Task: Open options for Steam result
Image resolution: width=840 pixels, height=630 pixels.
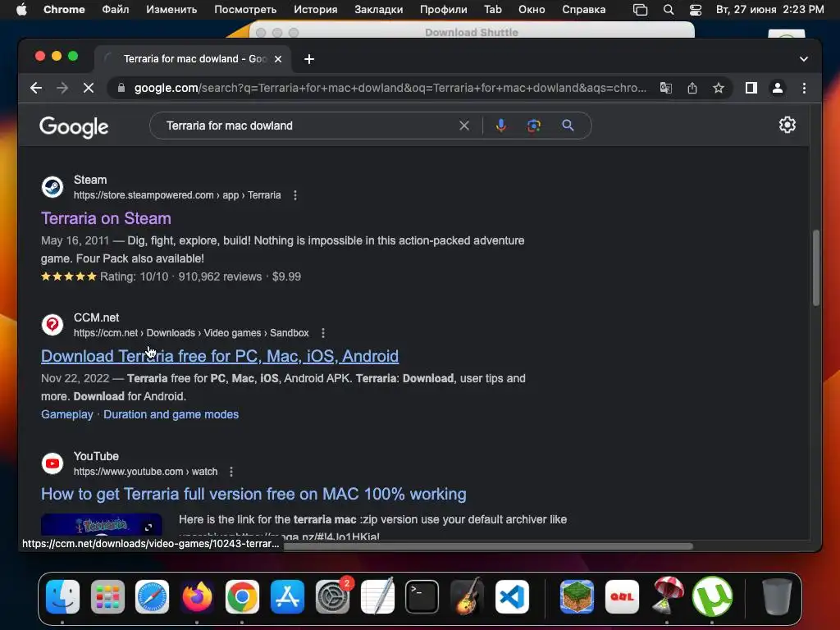Action: 295,195
